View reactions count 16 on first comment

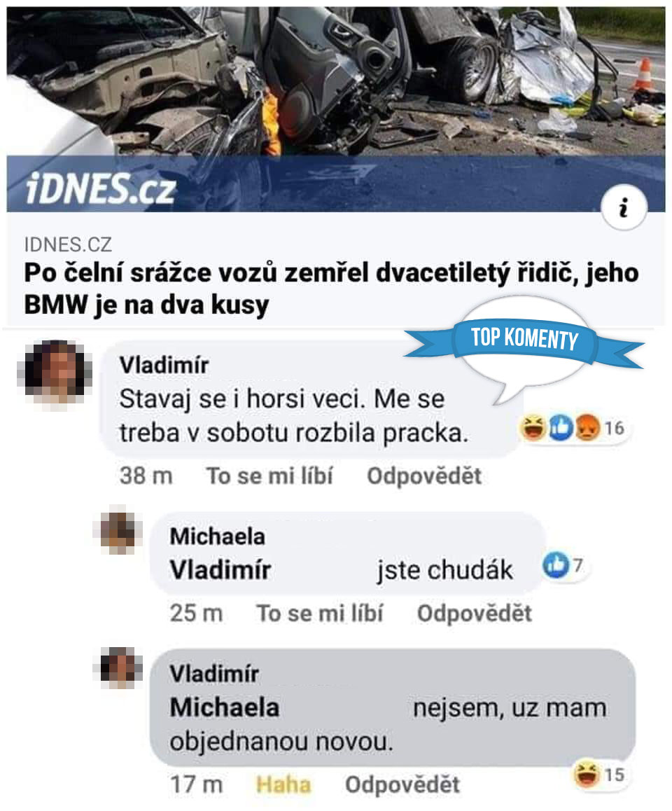[614, 428]
